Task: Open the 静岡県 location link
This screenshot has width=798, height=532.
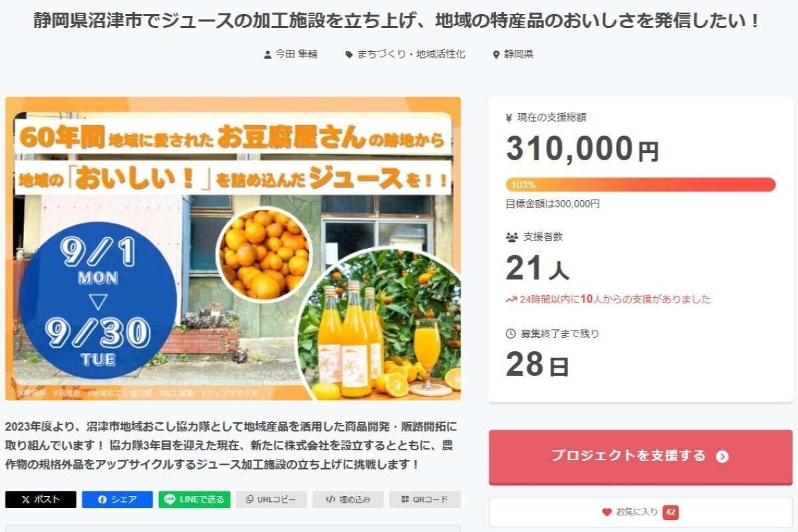Action: 519,55
